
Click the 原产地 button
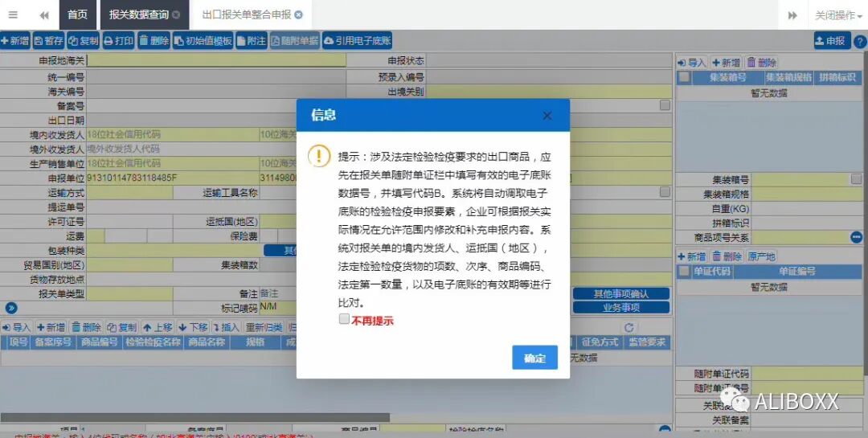point(761,256)
